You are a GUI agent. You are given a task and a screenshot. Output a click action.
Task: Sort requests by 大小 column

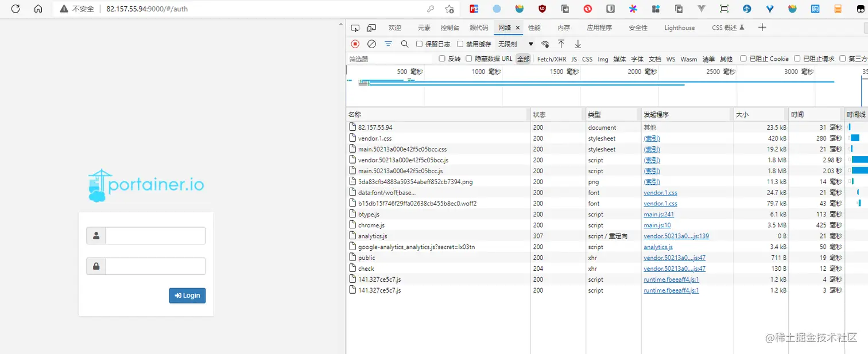click(760, 114)
